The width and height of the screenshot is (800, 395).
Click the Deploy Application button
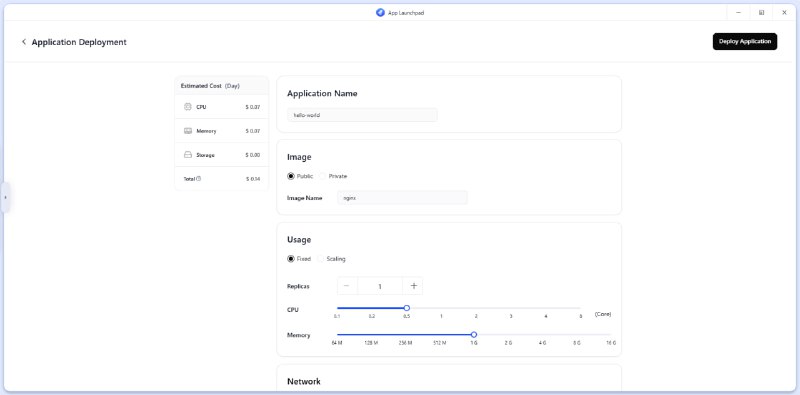tap(745, 42)
